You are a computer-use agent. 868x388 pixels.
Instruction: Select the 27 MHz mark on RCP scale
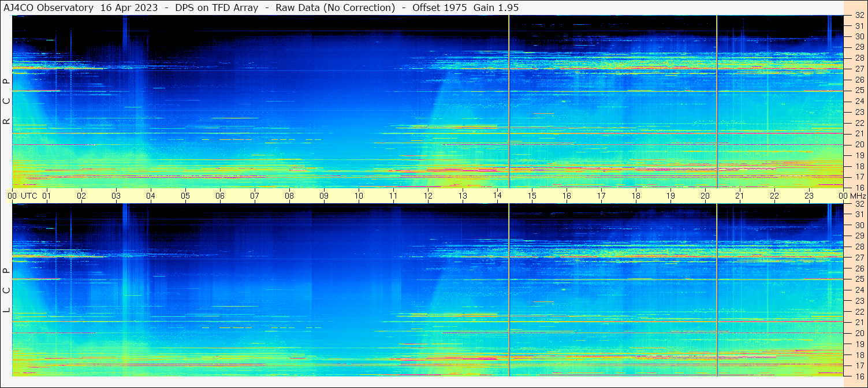(x=859, y=69)
